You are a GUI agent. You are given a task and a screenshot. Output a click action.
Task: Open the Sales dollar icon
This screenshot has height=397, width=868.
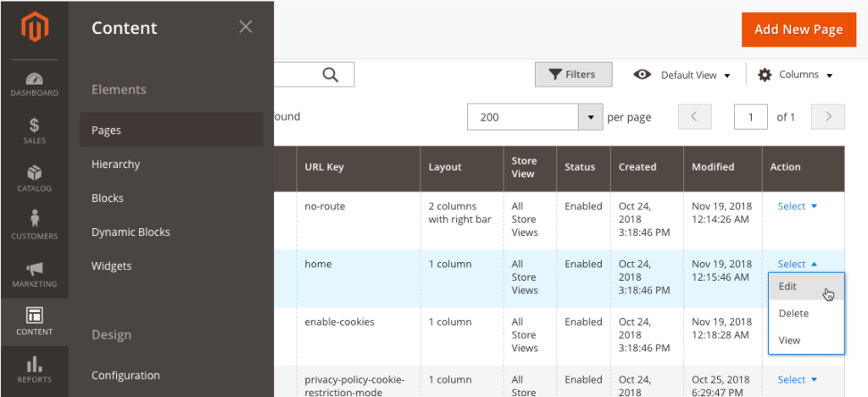click(34, 126)
